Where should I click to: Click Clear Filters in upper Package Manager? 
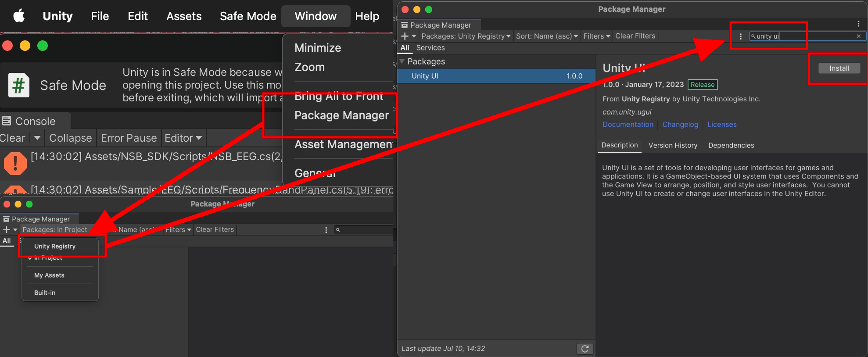point(635,36)
